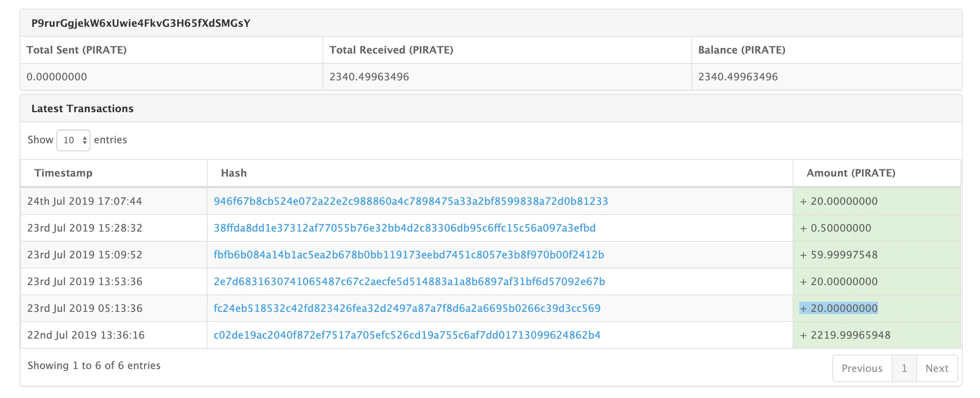Click the highlighted amount + 20.00000000

(839, 308)
